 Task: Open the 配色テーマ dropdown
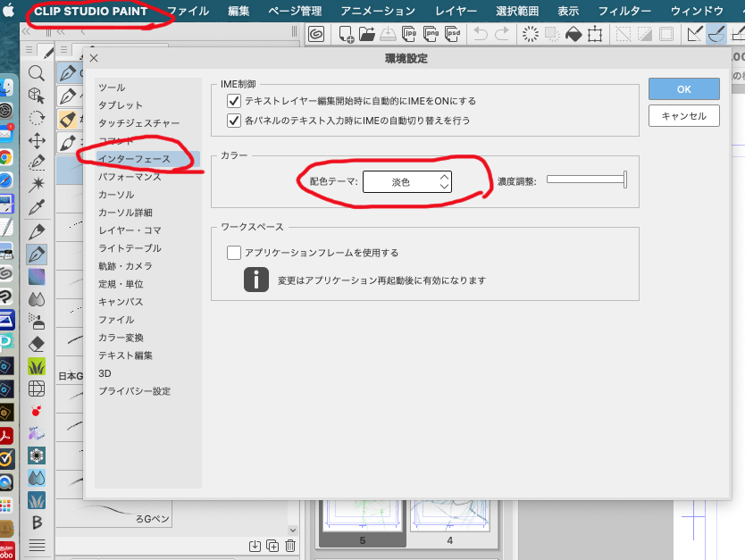pyautogui.click(x=407, y=182)
